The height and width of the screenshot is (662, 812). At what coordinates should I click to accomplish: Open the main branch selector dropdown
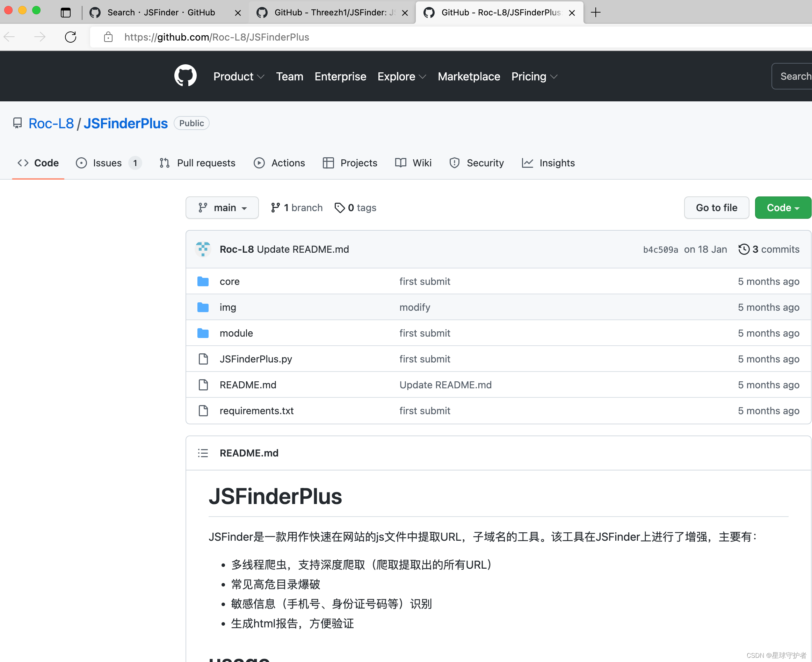pos(222,208)
